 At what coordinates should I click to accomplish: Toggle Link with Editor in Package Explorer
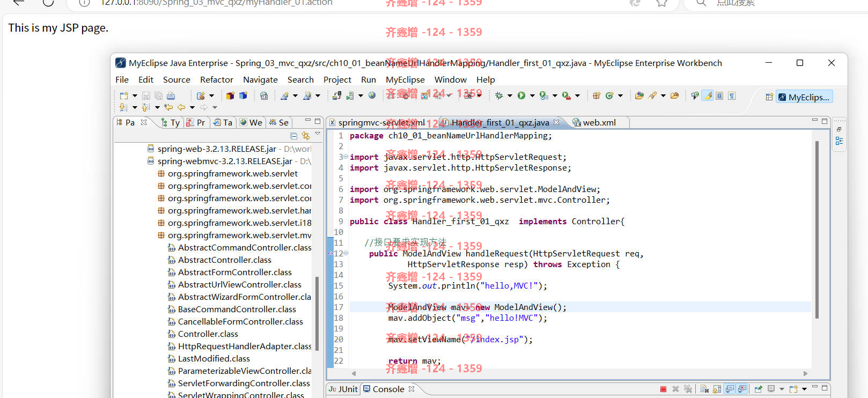click(305, 136)
